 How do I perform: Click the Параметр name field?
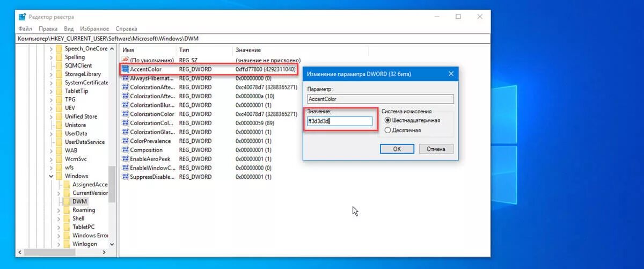click(380, 99)
